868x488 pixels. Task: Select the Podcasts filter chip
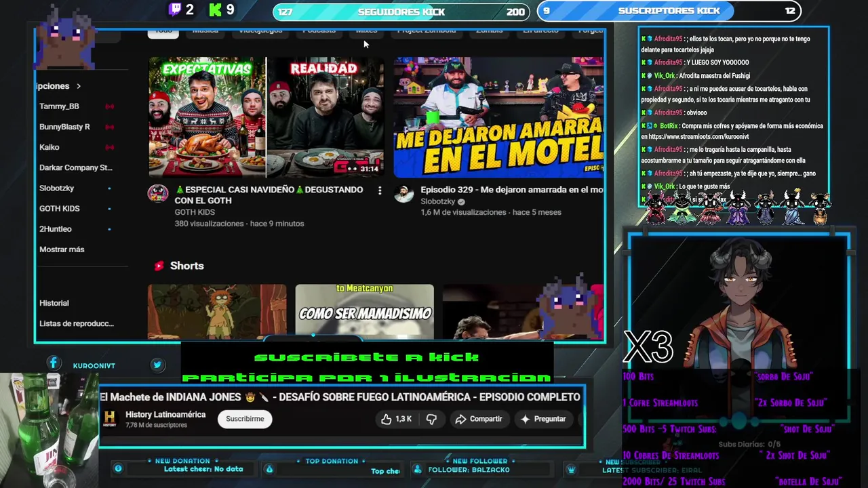[319, 31]
